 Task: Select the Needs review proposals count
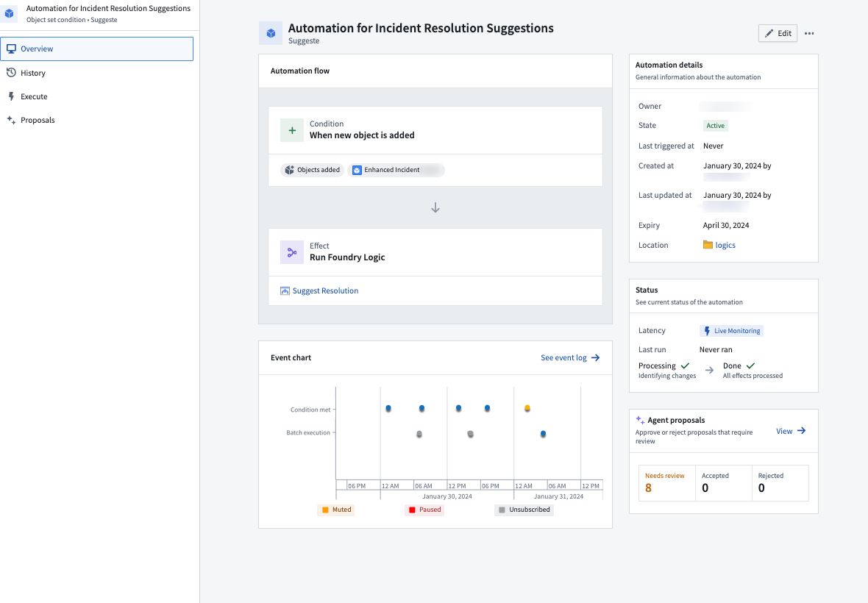(x=667, y=483)
